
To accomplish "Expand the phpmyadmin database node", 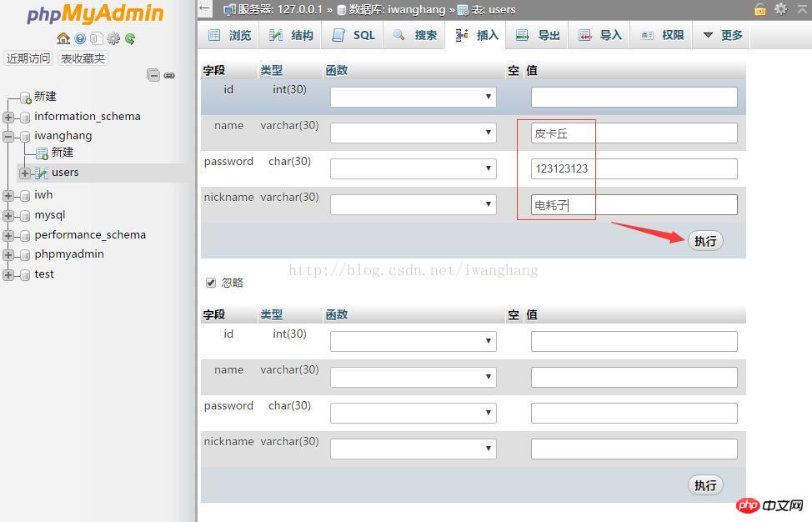I will tap(8, 255).
